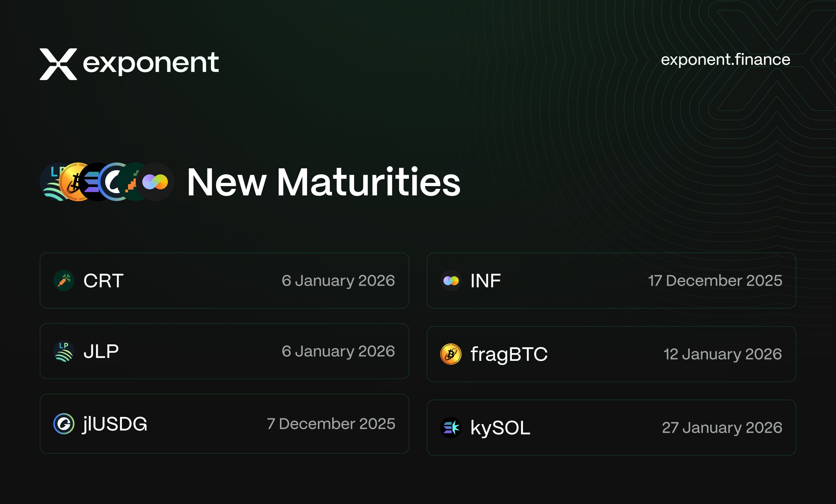Viewport: 836px width, 504px height.
Task: Click the New Maturities heading
Action: (x=323, y=182)
